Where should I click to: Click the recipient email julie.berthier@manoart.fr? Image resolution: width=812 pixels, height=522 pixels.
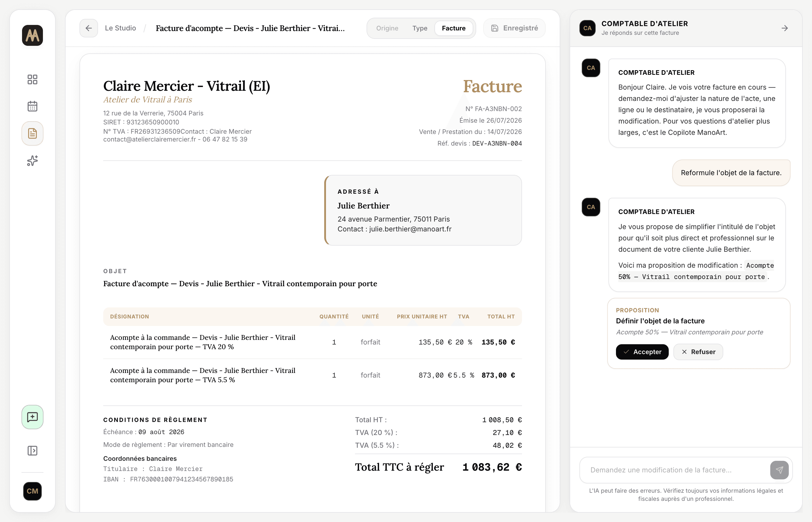(x=410, y=229)
